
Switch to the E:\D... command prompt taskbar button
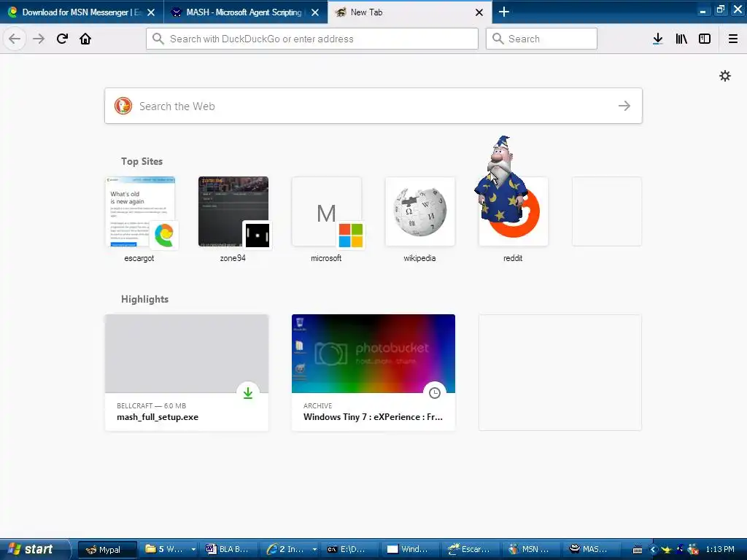pyautogui.click(x=351, y=550)
